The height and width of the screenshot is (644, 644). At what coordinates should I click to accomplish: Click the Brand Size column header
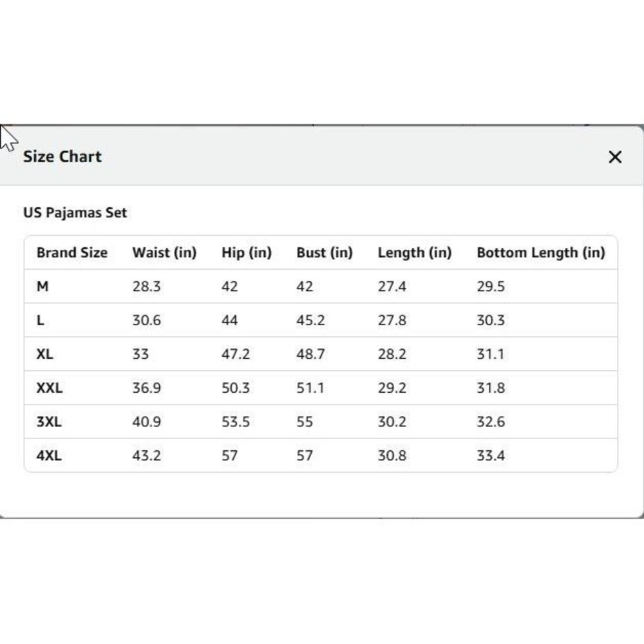72,252
